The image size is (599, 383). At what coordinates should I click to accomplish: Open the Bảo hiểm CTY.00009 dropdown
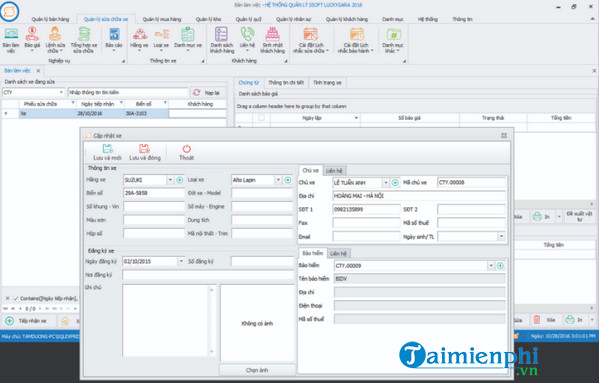pyautogui.click(x=491, y=266)
